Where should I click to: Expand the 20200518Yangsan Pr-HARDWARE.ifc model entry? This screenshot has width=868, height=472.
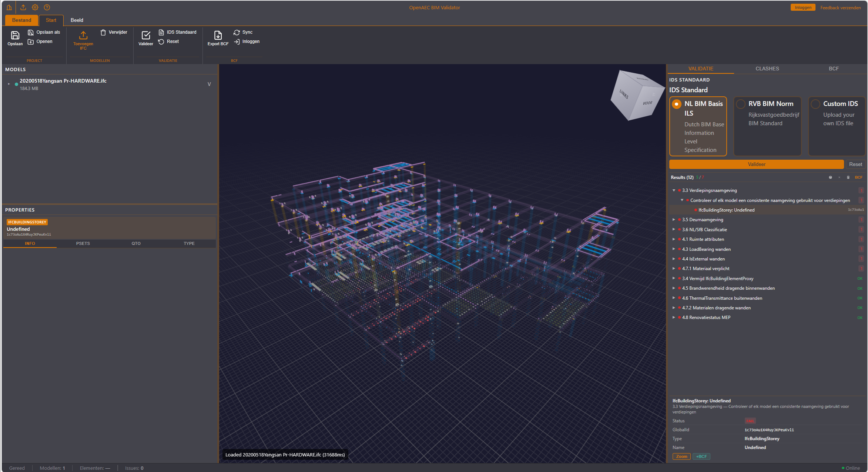point(9,83)
